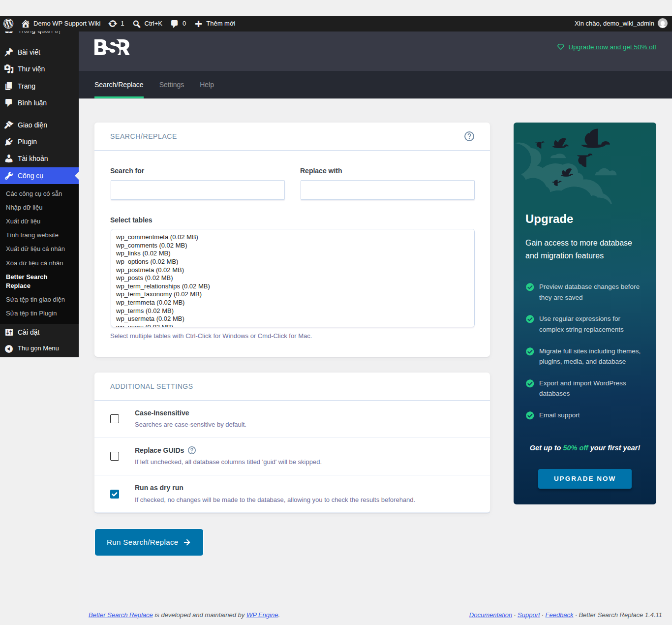The width and height of the screenshot is (672, 625).
Task: Click the Thêm mới admin bar label
Action: tap(220, 24)
